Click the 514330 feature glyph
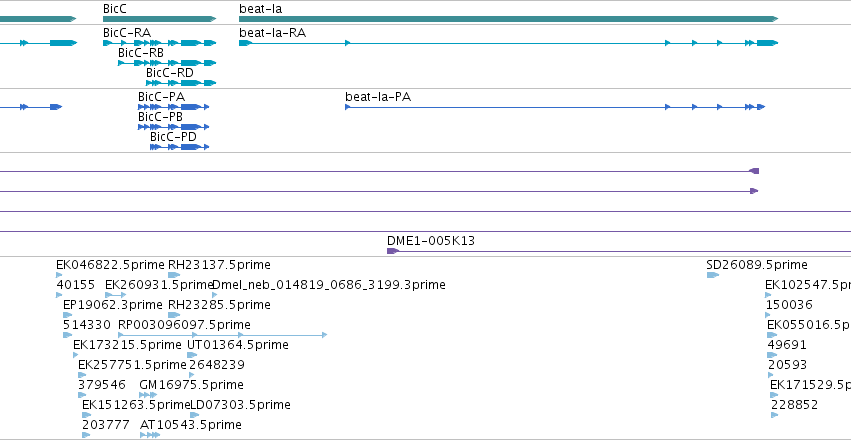 tap(67, 335)
